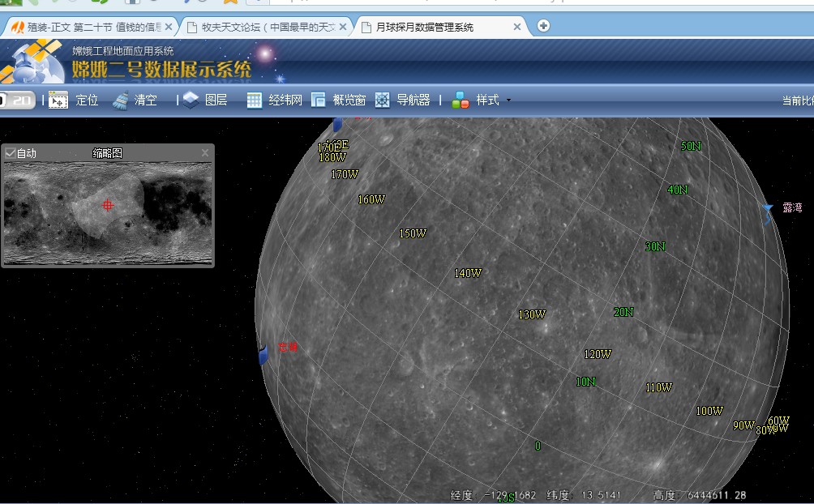The width and height of the screenshot is (814, 504).
Task: Click the 当前比例 scale label
Action: coord(798,100)
